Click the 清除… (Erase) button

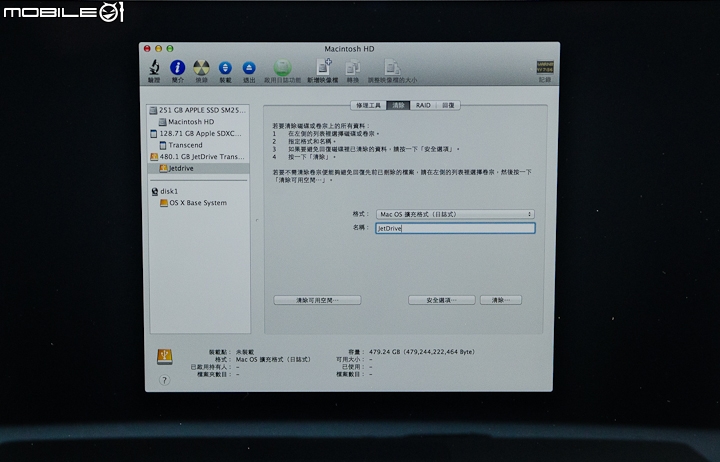(501, 300)
